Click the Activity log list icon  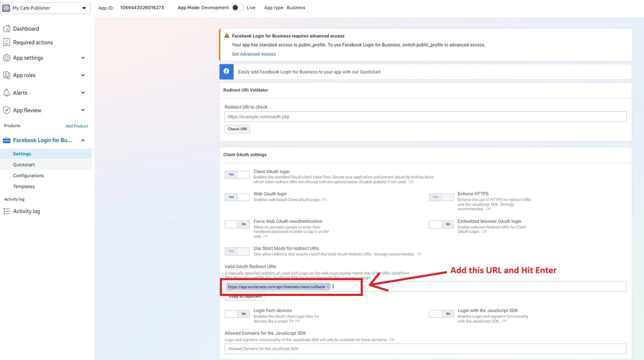(6, 211)
